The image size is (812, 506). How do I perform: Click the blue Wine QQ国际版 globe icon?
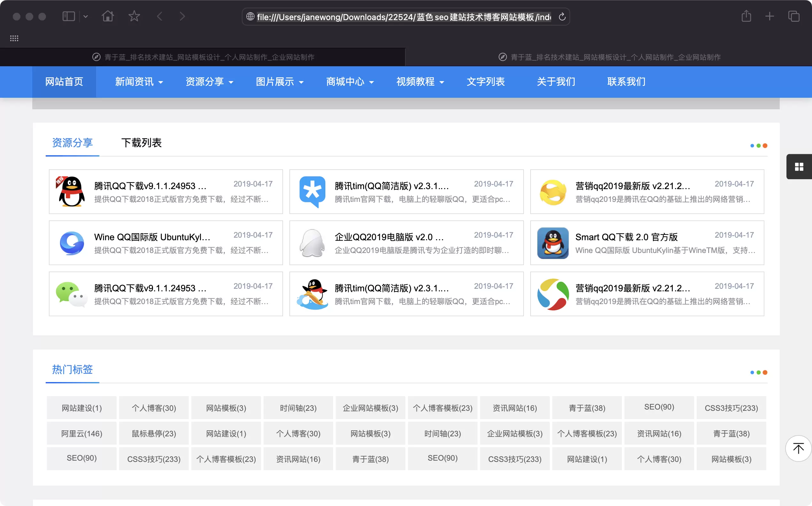click(x=72, y=243)
